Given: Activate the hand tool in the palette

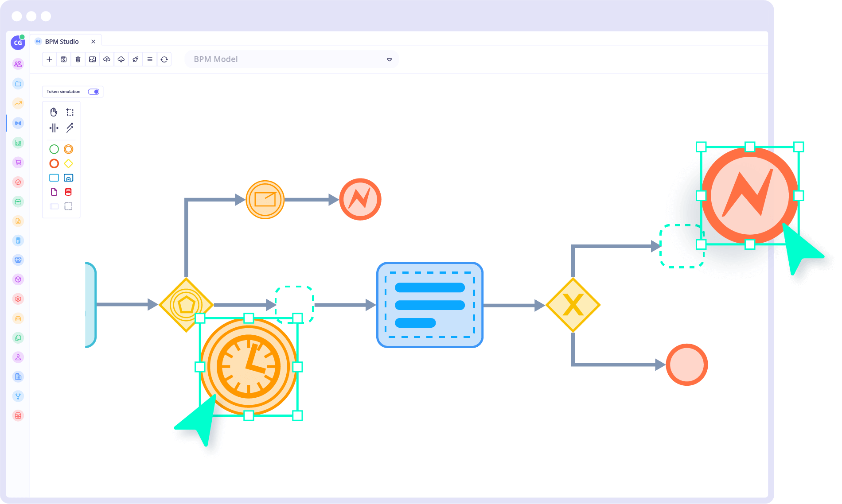Looking at the screenshot, I should (x=54, y=112).
